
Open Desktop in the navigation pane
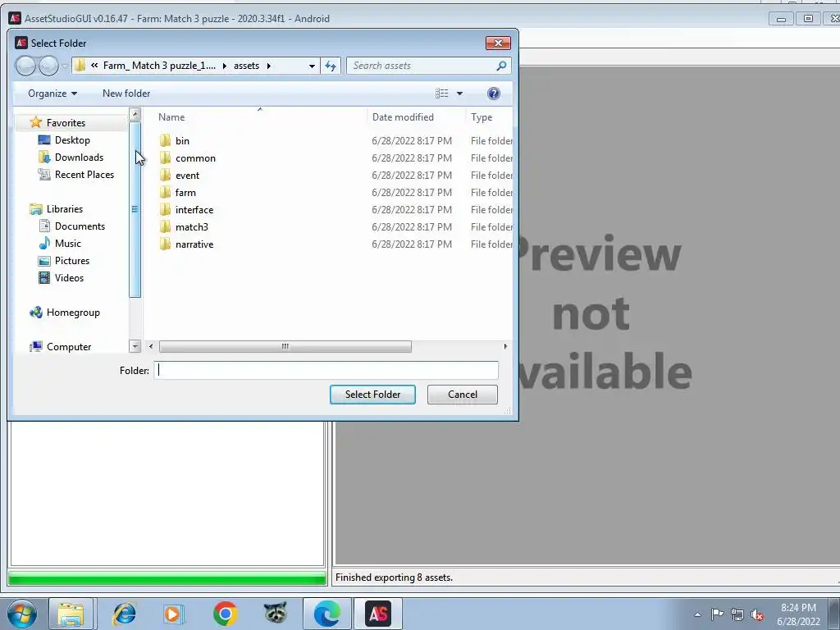72,139
